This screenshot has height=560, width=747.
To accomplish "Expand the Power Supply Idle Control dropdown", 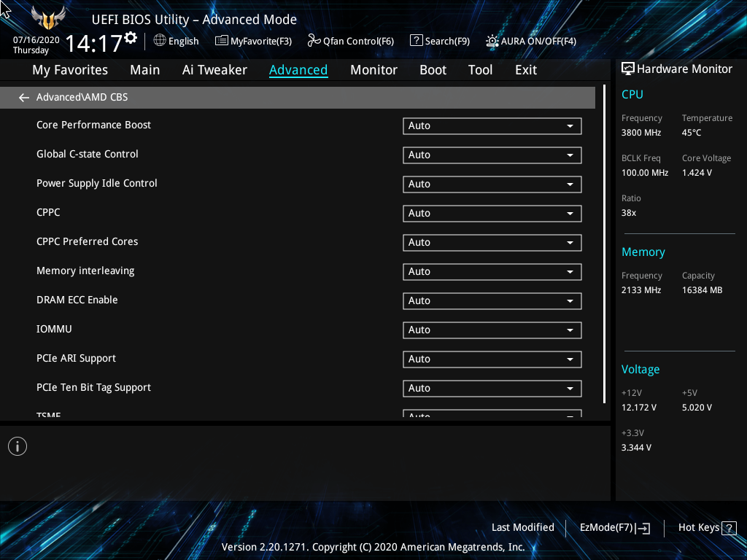I will [x=492, y=184].
